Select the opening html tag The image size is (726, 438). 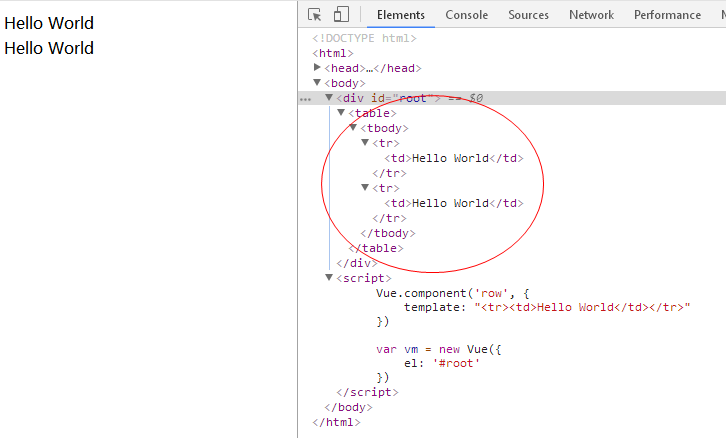coord(333,53)
